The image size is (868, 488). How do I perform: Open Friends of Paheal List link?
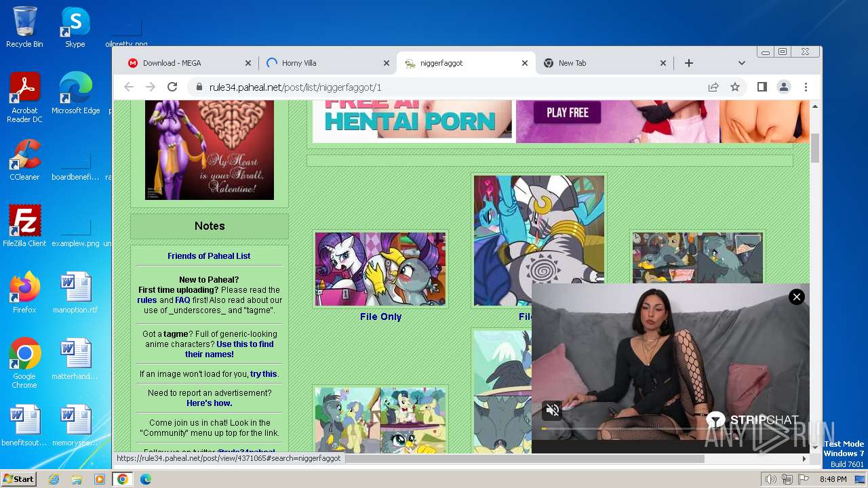[x=209, y=256]
